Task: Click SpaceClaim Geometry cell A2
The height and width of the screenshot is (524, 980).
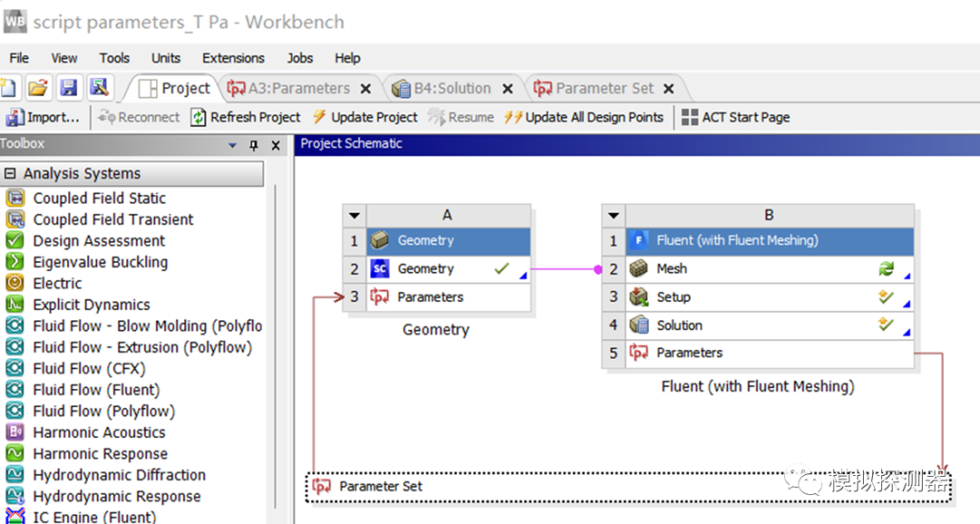Action: pos(448,268)
